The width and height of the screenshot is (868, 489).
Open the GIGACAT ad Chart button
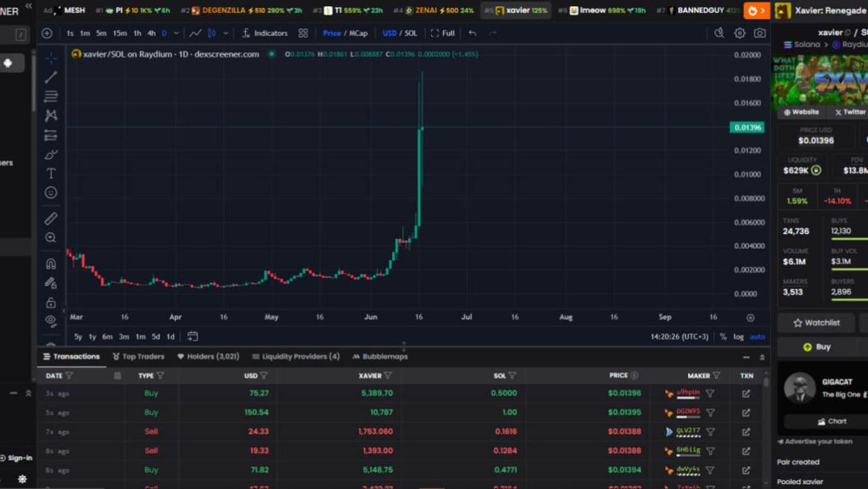[x=832, y=422]
